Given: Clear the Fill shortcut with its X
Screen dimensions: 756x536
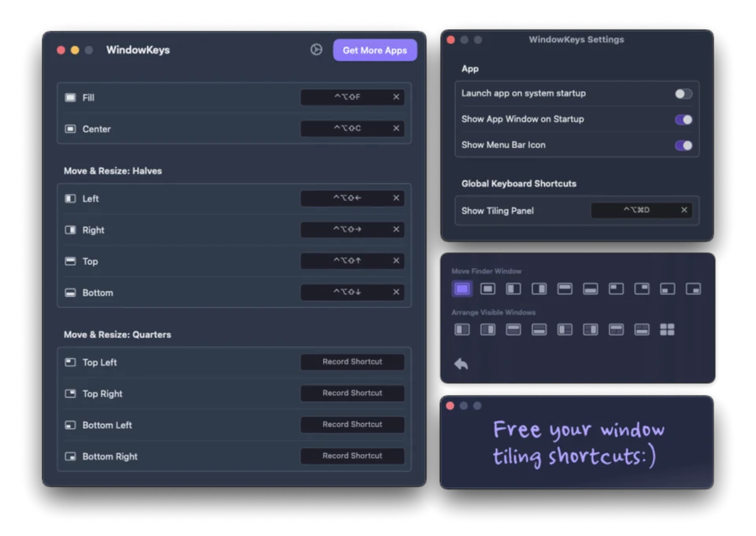Looking at the screenshot, I should (396, 97).
